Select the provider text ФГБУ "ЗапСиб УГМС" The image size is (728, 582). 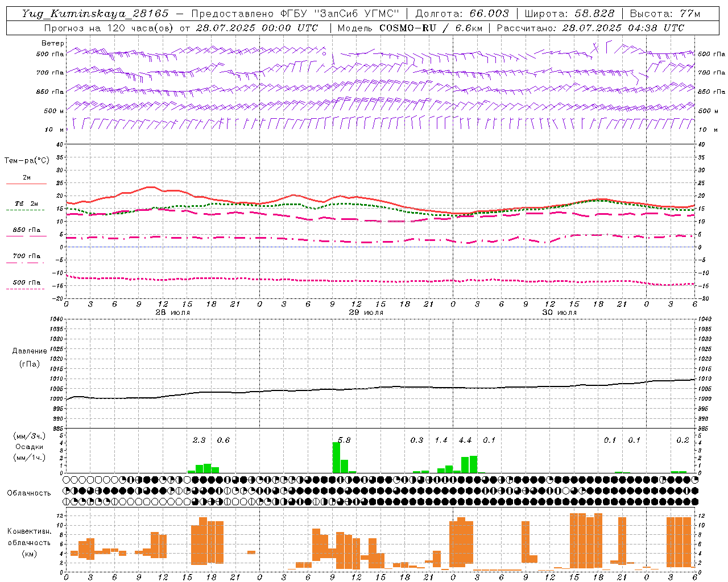[340, 14]
